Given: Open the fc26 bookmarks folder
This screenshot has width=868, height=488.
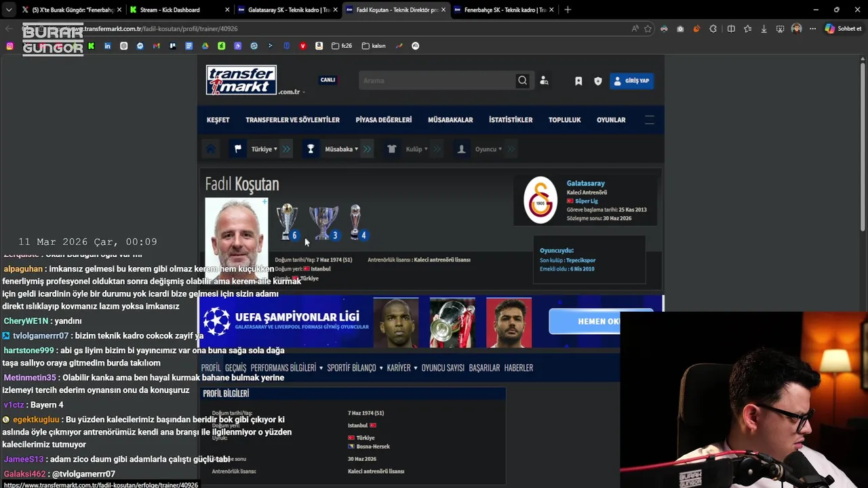Looking at the screenshot, I should (342, 46).
